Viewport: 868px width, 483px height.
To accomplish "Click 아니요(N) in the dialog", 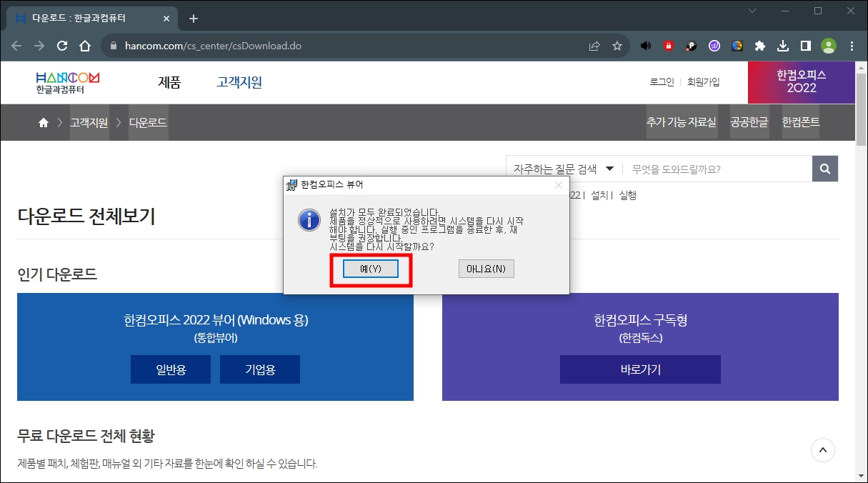I will pyautogui.click(x=486, y=269).
